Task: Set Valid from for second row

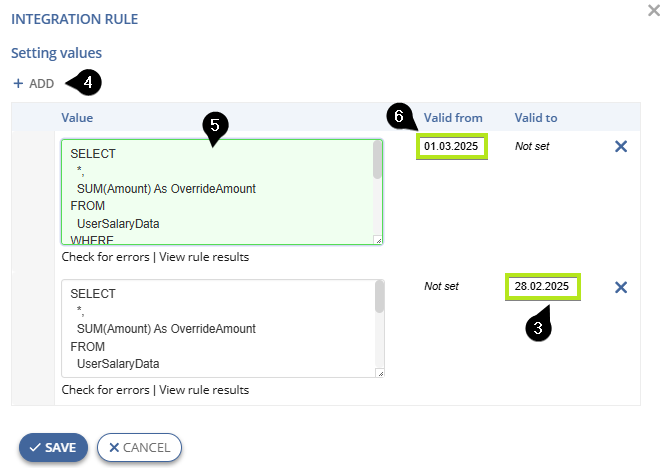Action: pos(441,287)
